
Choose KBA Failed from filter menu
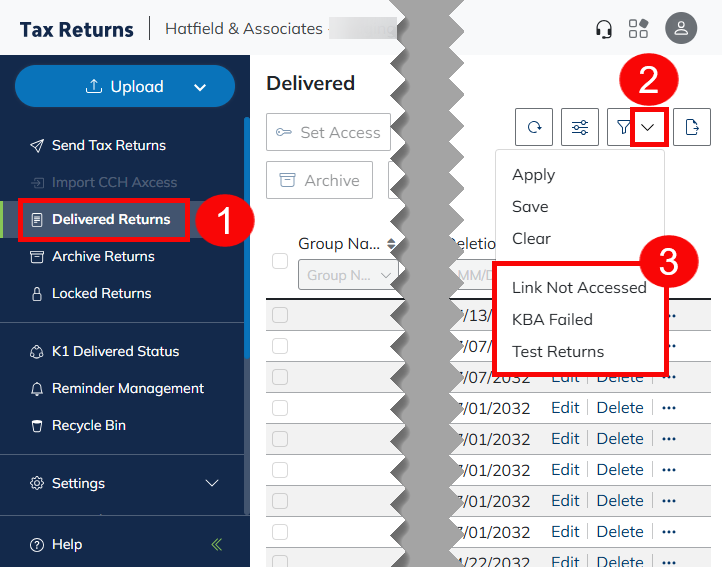(x=552, y=320)
